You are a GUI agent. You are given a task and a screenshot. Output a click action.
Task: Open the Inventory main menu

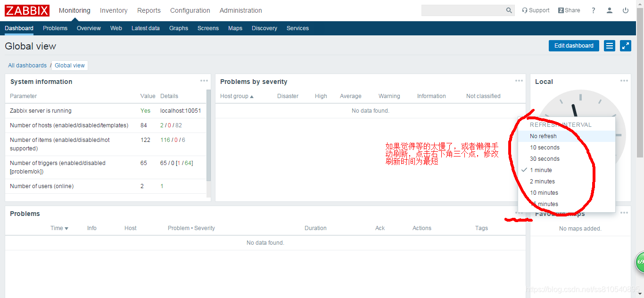coord(114,10)
